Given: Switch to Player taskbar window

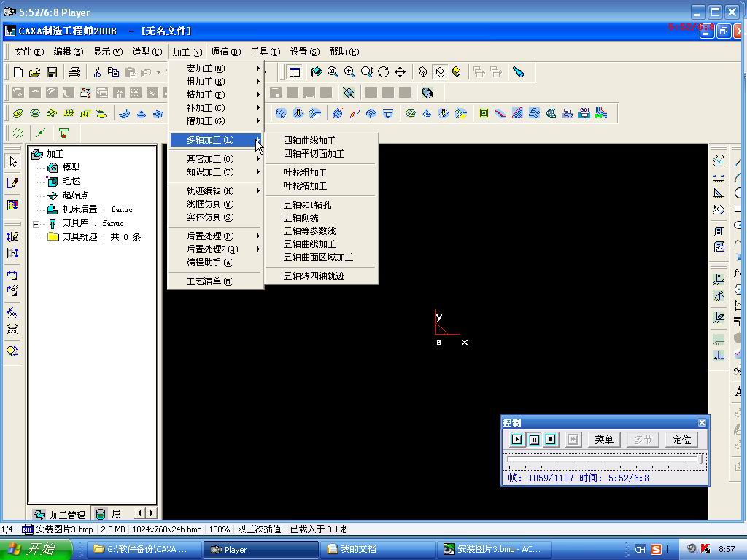Looking at the screenshot, I should [261, 549].
